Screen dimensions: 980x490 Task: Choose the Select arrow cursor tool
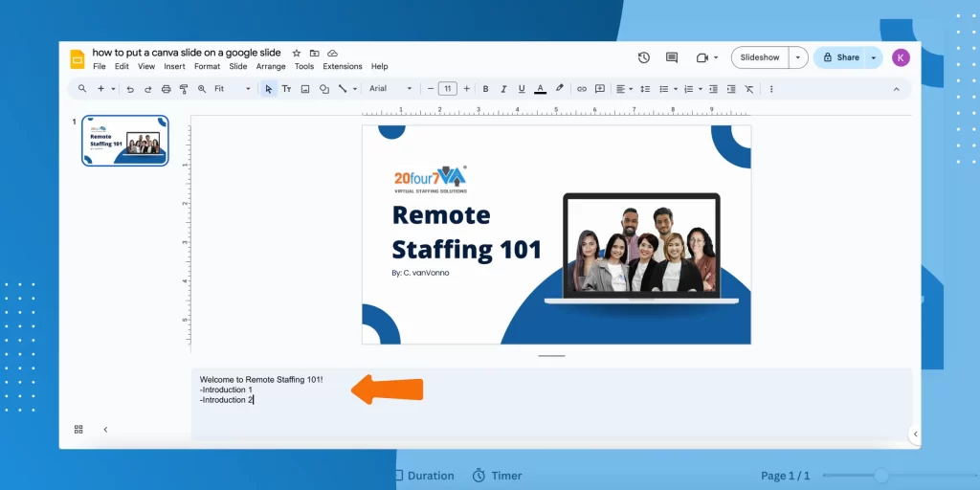point(268,89)
